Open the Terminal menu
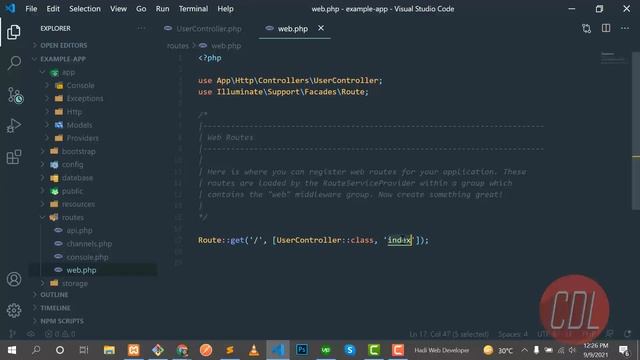640x360 pixels. [x=193, y=9]
